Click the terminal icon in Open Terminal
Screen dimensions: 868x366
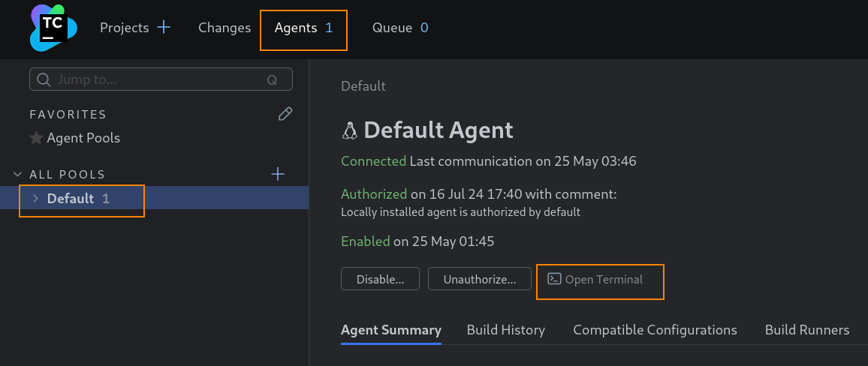pyautogui.click(x=554, y=279)
